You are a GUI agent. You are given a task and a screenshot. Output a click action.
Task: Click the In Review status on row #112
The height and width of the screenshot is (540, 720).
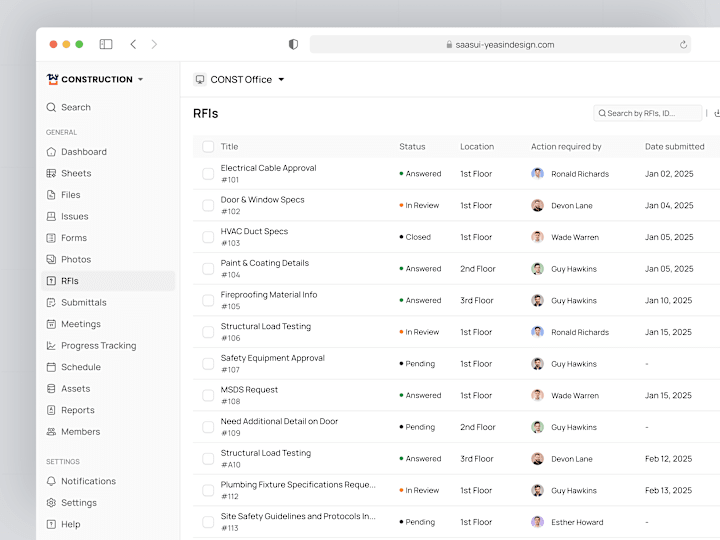(419, 490)
